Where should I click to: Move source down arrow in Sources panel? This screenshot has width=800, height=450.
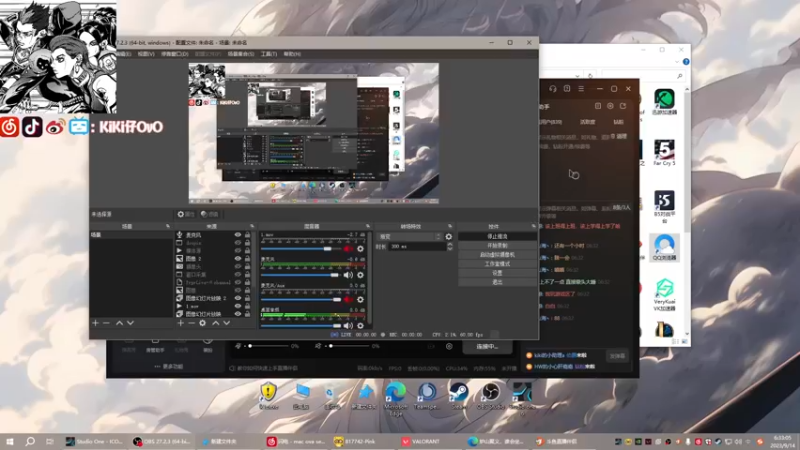click(227, 323)
